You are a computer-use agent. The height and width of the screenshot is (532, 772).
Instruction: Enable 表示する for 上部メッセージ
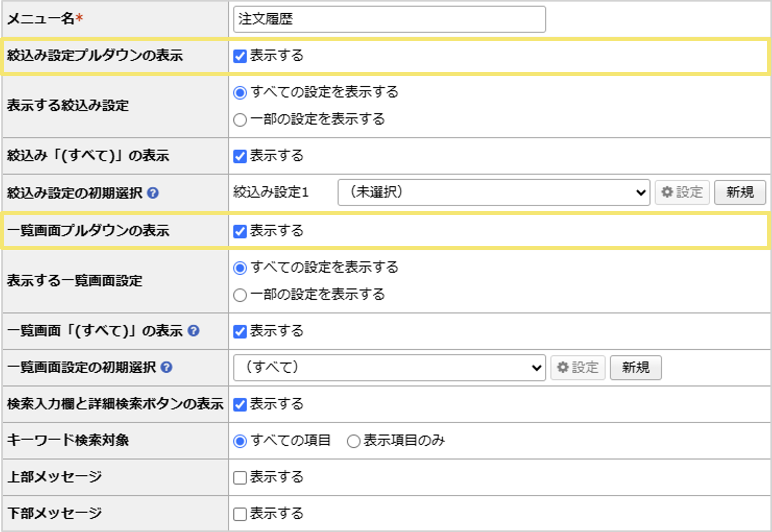pyautogui.click(x=240, y=477)
